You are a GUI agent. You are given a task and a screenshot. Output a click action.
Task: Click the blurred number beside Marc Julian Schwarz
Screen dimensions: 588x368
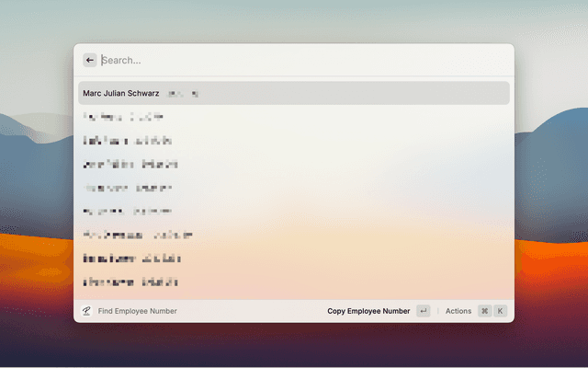183,93
